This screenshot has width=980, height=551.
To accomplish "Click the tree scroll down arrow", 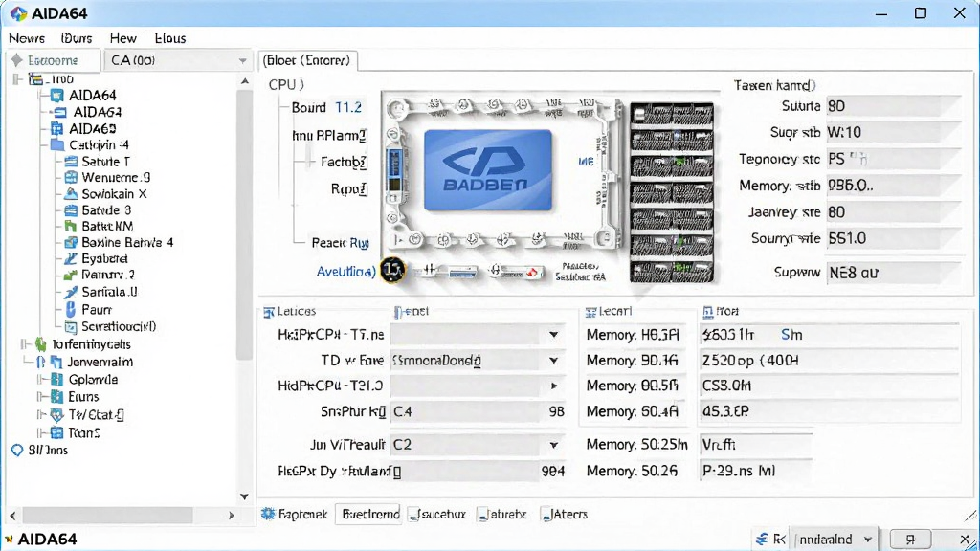I will click(245, 496).
